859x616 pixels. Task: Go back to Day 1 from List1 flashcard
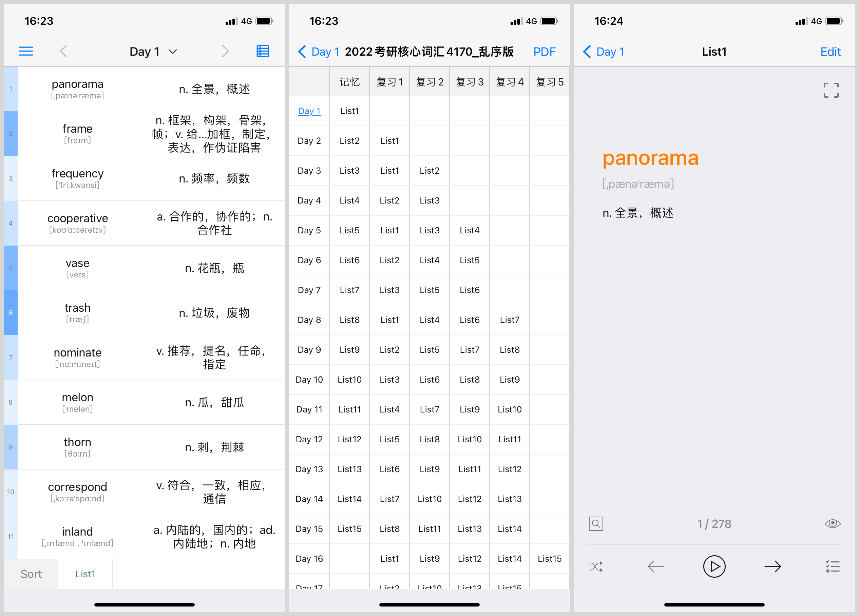[x=604, y=52]
